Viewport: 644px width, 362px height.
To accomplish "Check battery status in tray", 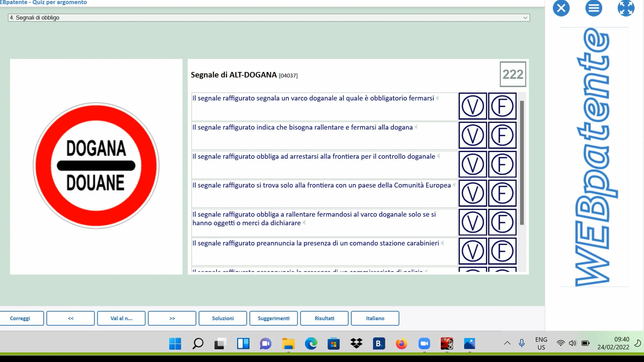I will (x=585, y=343).
